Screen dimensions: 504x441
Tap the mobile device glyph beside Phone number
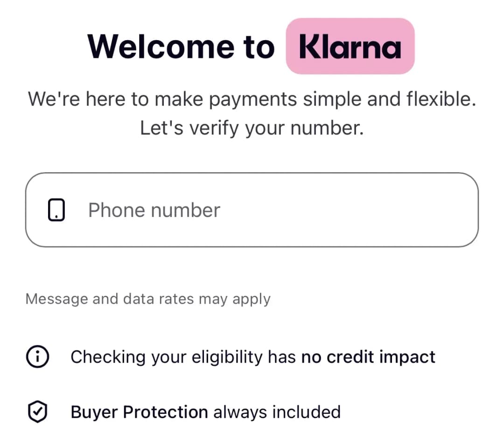56,210
